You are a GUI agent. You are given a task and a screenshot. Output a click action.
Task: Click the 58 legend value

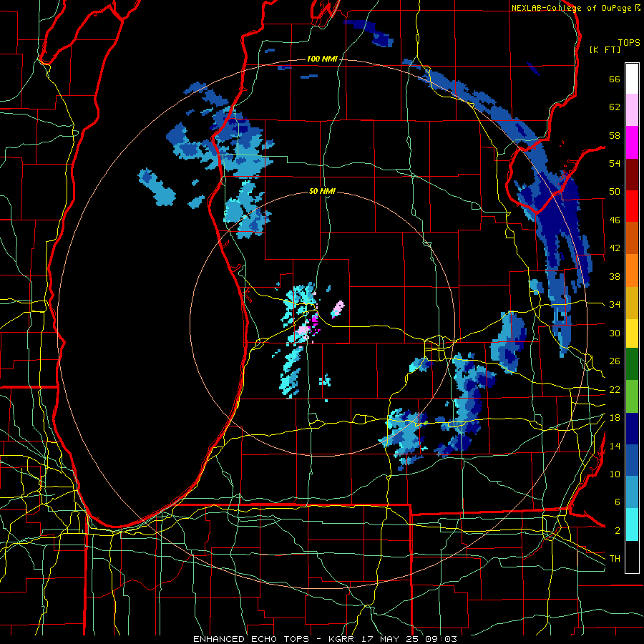coord(615,135)
